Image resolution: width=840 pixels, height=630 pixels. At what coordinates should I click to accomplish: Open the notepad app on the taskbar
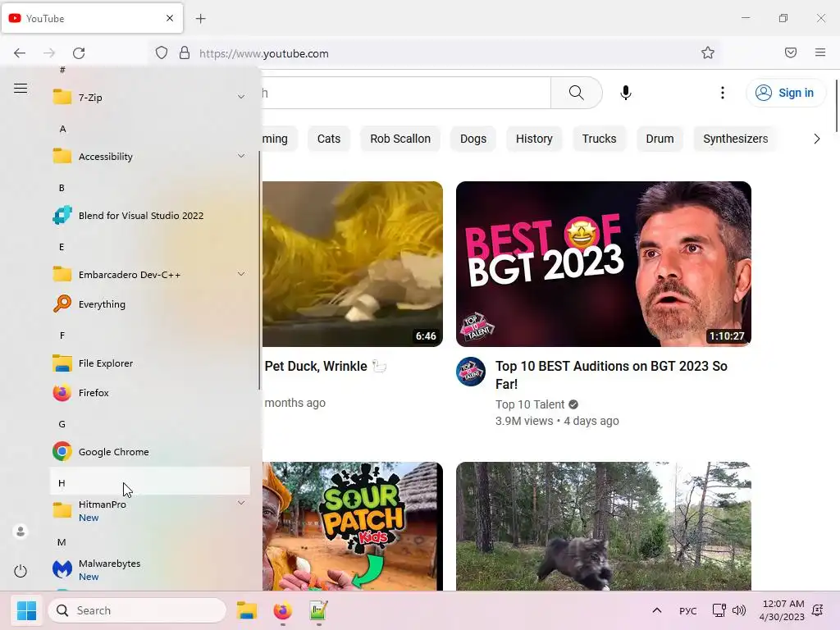click(x=318, y=610)
